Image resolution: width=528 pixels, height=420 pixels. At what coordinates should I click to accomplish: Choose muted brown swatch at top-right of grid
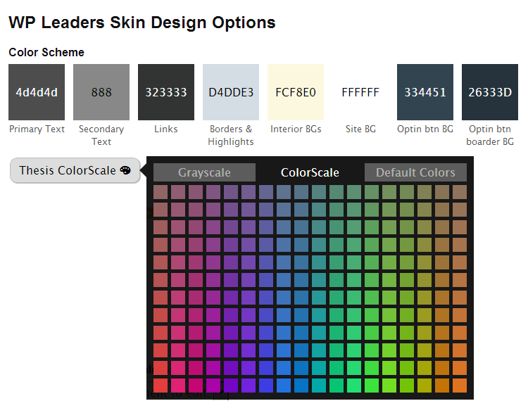460,192
